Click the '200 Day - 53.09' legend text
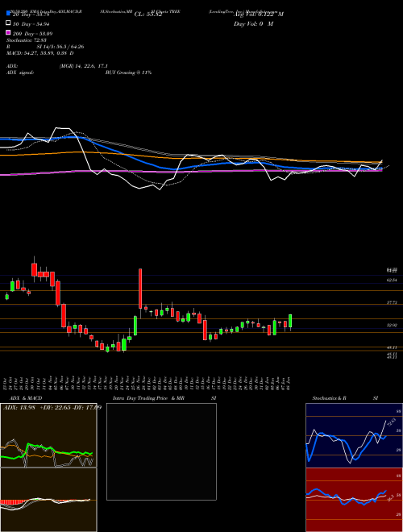403x532 pixels. (x=33, y=34)
